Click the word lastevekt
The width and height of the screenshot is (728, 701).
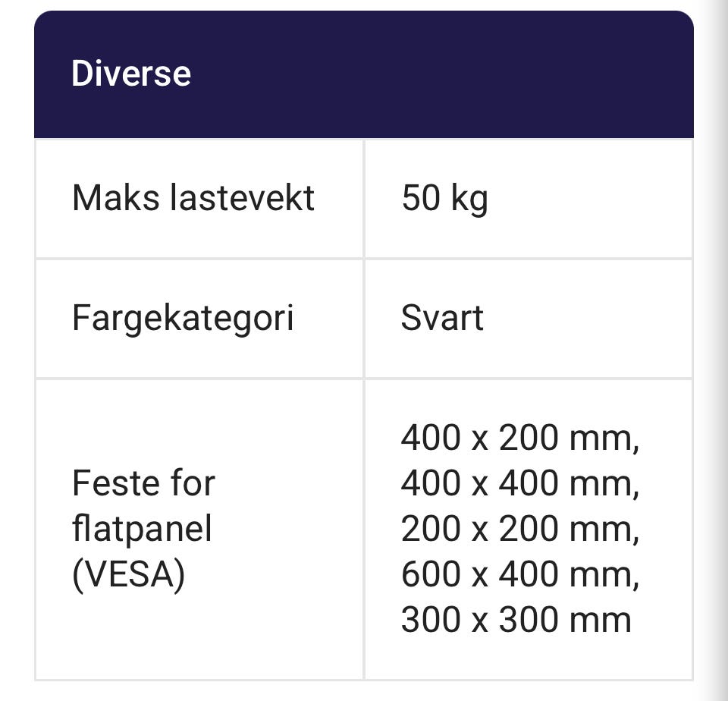pos(243,197)
